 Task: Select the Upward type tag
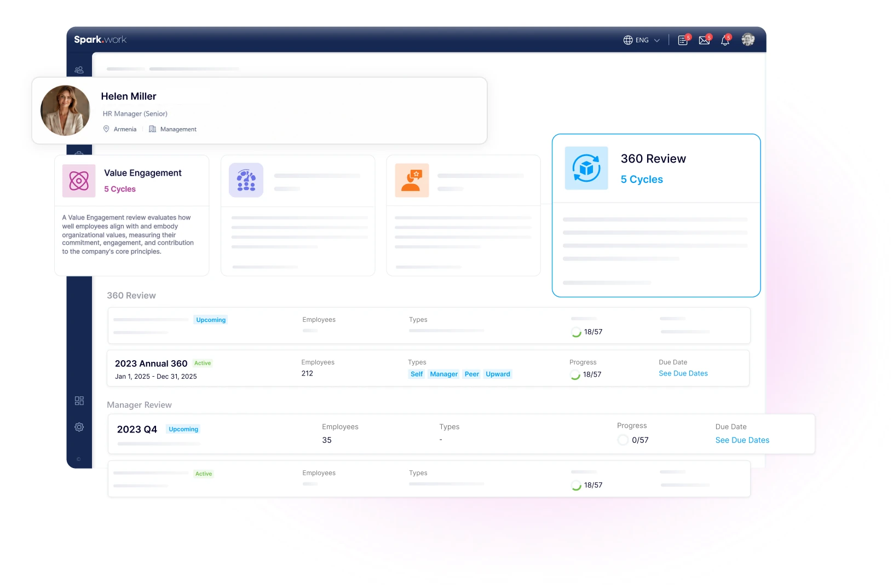coord(498,374)
